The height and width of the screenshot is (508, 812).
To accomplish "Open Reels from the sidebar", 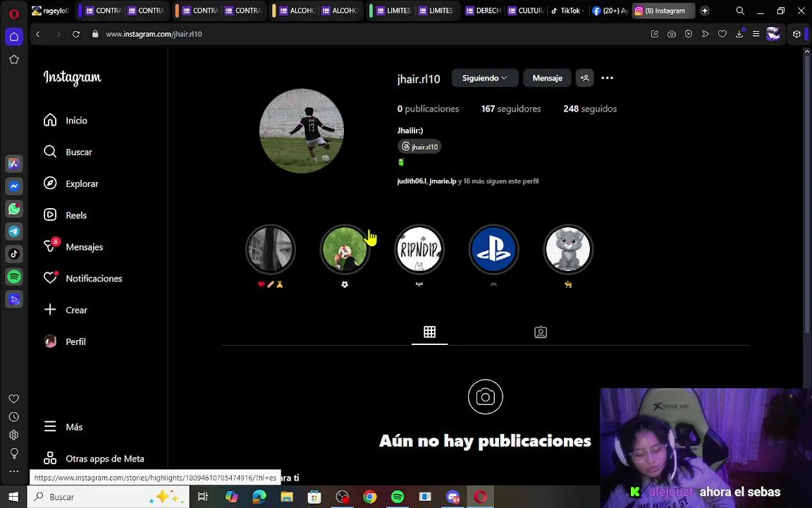I will click(66, 215).
